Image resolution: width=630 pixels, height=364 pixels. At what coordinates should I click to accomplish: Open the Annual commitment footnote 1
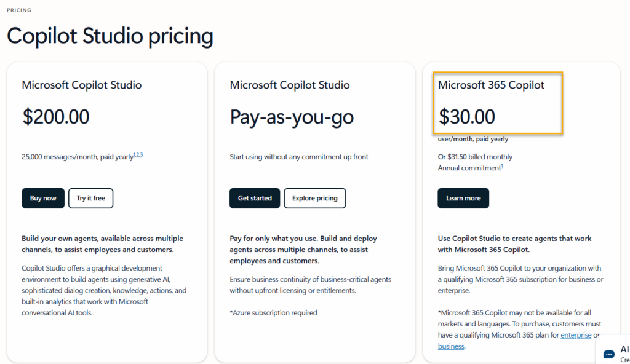click(502, 166)
